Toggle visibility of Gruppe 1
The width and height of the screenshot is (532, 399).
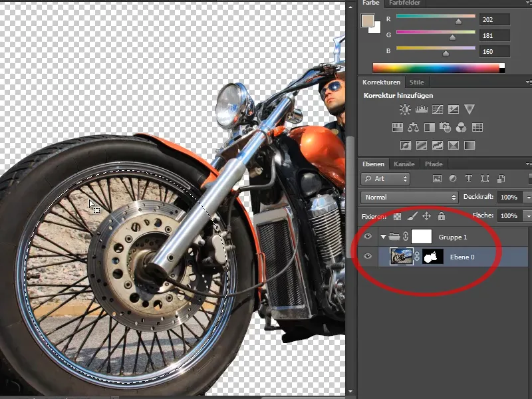click(368, 237)
